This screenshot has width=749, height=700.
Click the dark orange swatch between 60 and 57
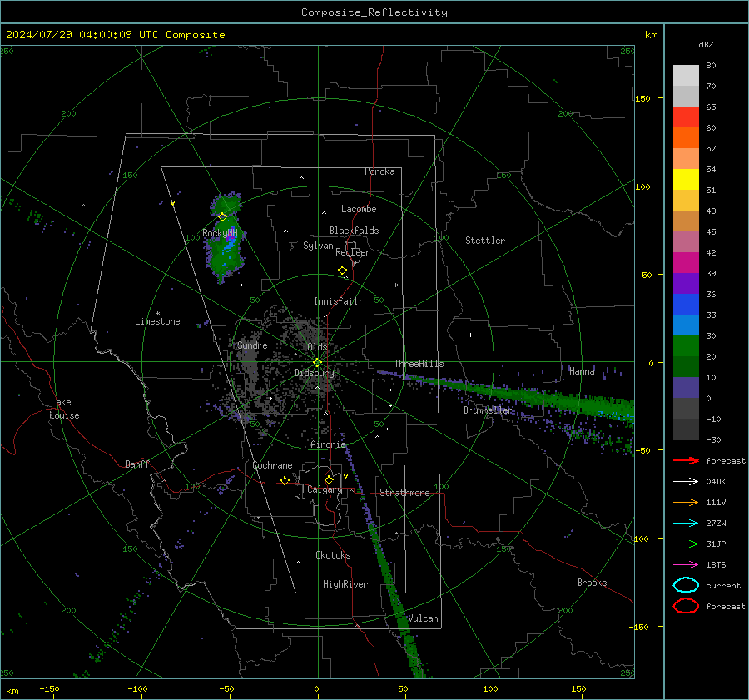click(686, 137)
